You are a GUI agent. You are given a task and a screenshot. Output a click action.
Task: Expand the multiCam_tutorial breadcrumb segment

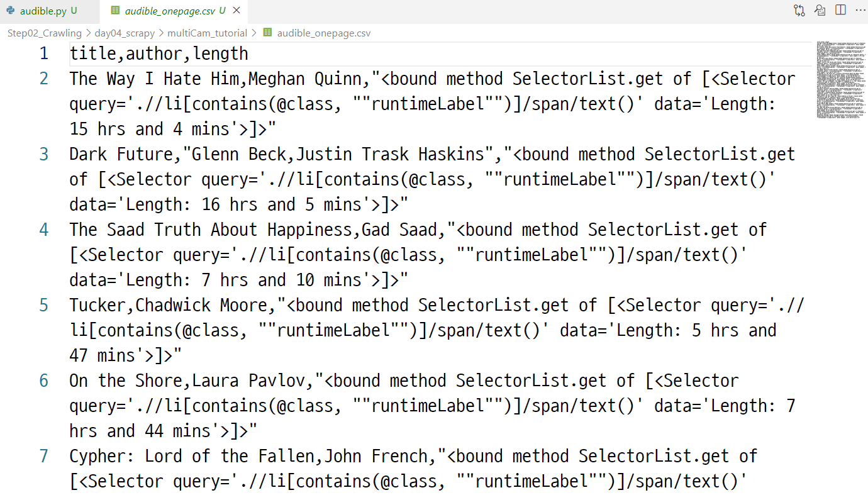point(208,33)
